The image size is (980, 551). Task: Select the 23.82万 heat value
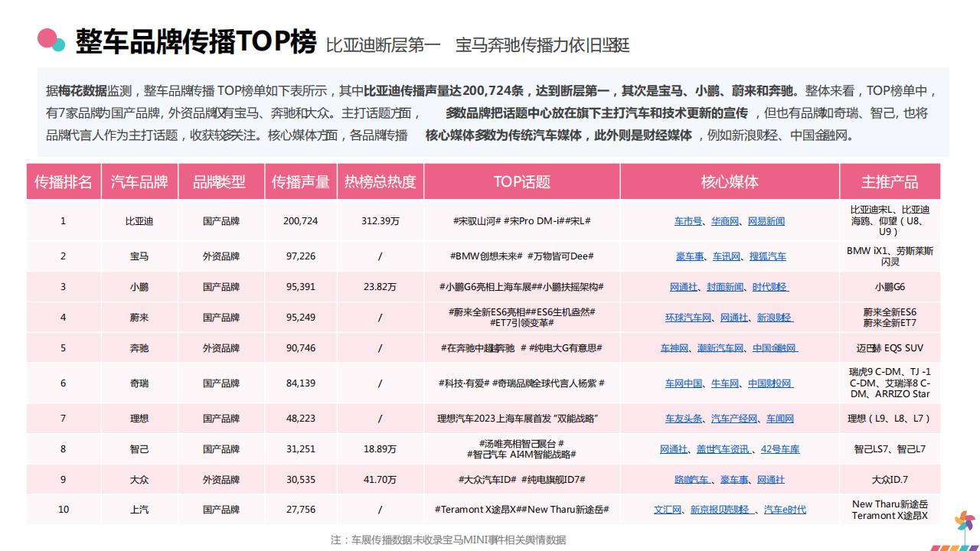tap(381, 287)
